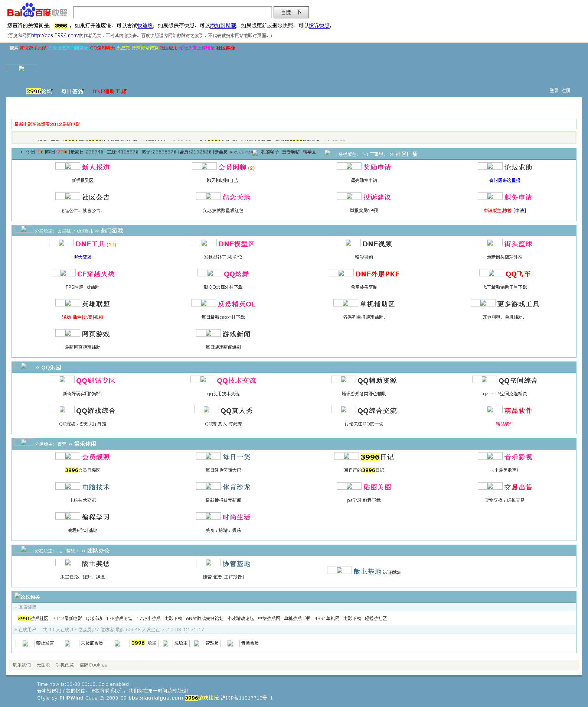
Task: Open the 每日签到 navigation item
Action: [x=72, y=91]
